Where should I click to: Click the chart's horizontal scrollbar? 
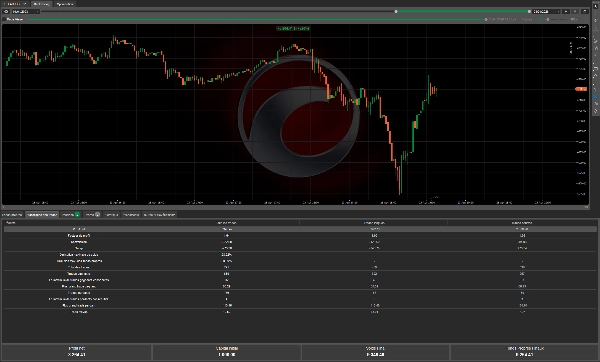[x=295, y=207]
